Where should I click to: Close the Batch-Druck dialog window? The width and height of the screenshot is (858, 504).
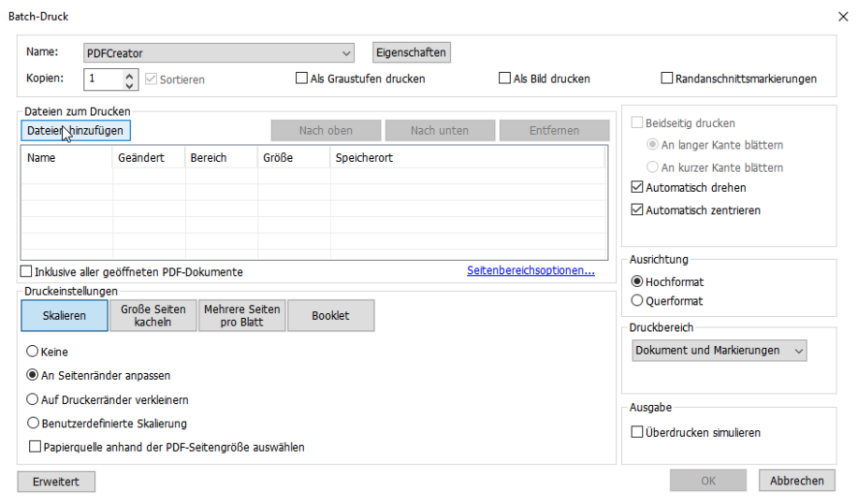click(x=841, y=16)
